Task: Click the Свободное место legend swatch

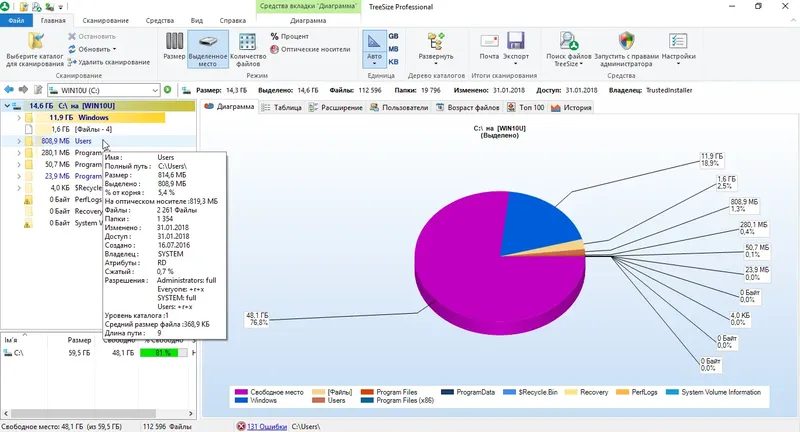Action: [241, 392]
